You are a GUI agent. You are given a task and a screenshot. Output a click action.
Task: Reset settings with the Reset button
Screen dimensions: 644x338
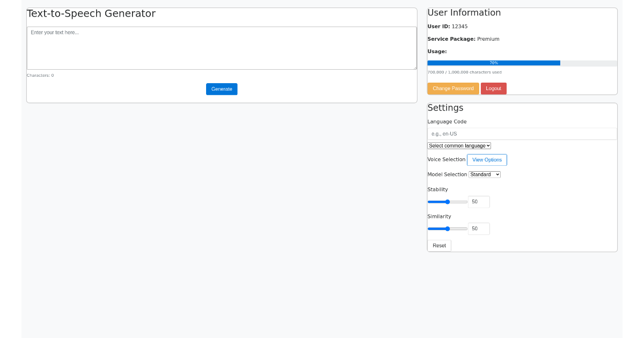(439, 246)
